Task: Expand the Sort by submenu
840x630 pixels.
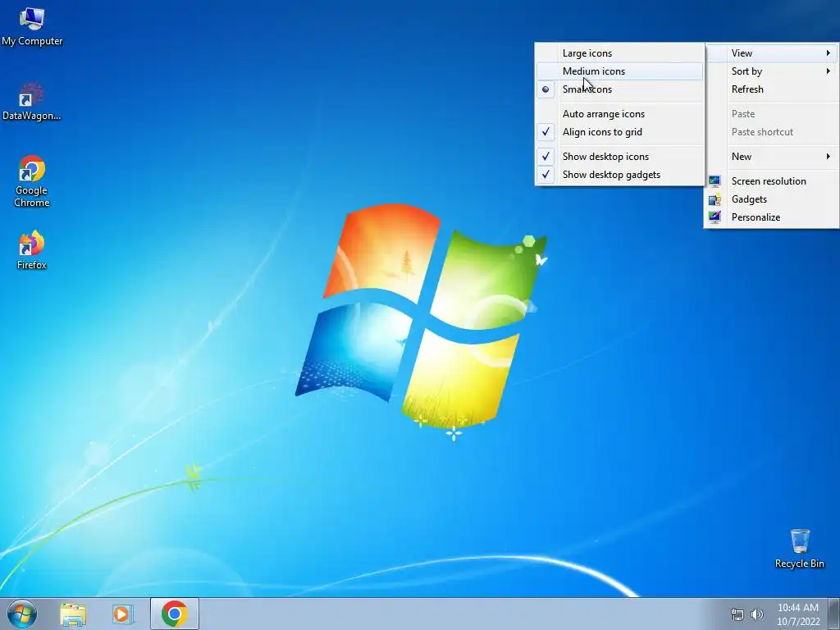Action: (772, 71)
